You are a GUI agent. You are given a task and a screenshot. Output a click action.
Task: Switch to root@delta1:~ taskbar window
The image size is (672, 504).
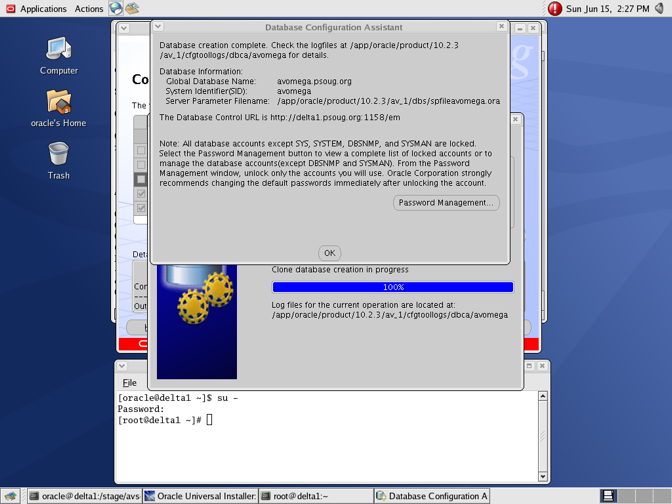point(316,496)
